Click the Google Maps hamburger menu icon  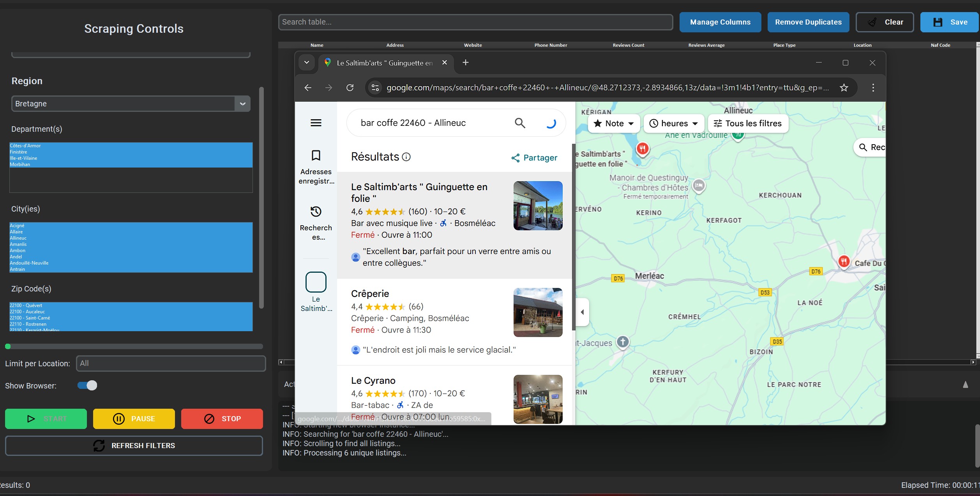point(316,123)
